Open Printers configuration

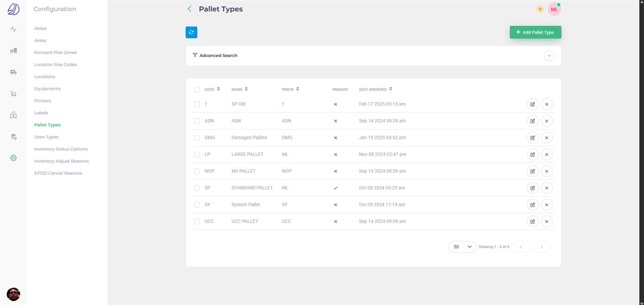coord(43,101)
